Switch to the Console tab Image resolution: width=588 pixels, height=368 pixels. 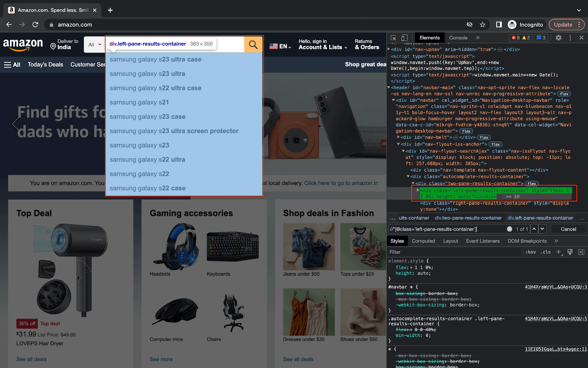pyautogui.click(x=458, y=38)
